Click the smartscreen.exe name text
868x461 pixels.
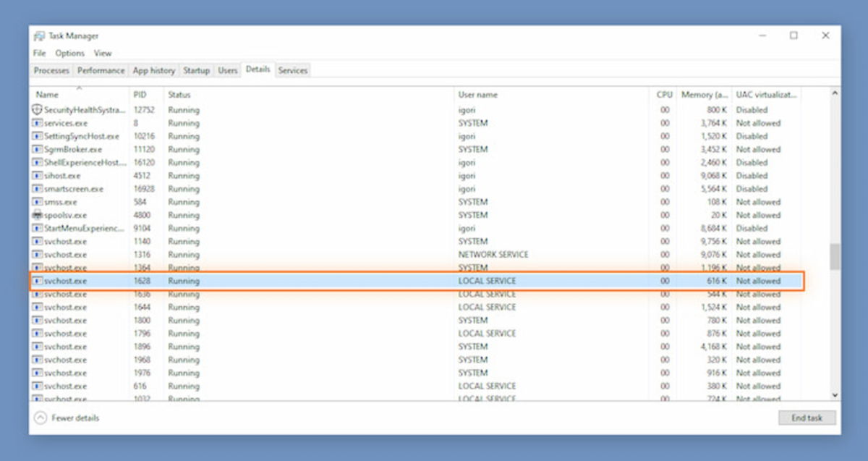(73, 189)
